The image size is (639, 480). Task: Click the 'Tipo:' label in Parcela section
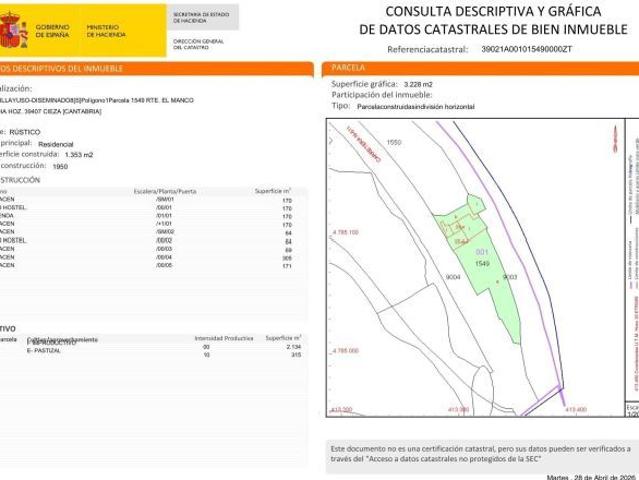(x=341, y=106)
